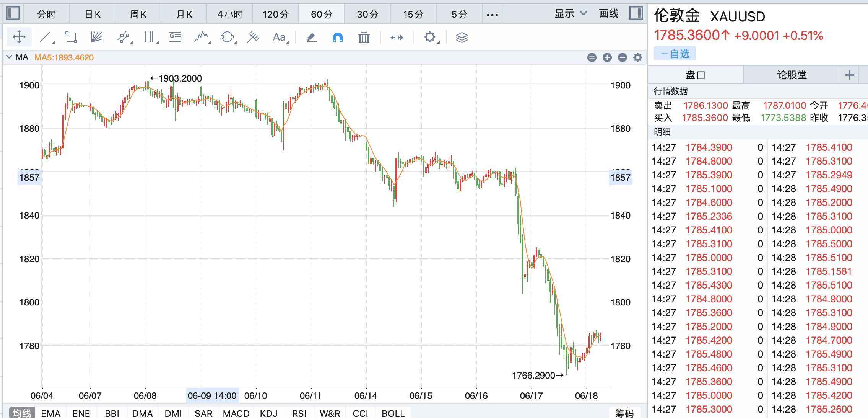The image size is (868, 418).
Task: Select the W&R indicator tab
Action: coord(330,413)
